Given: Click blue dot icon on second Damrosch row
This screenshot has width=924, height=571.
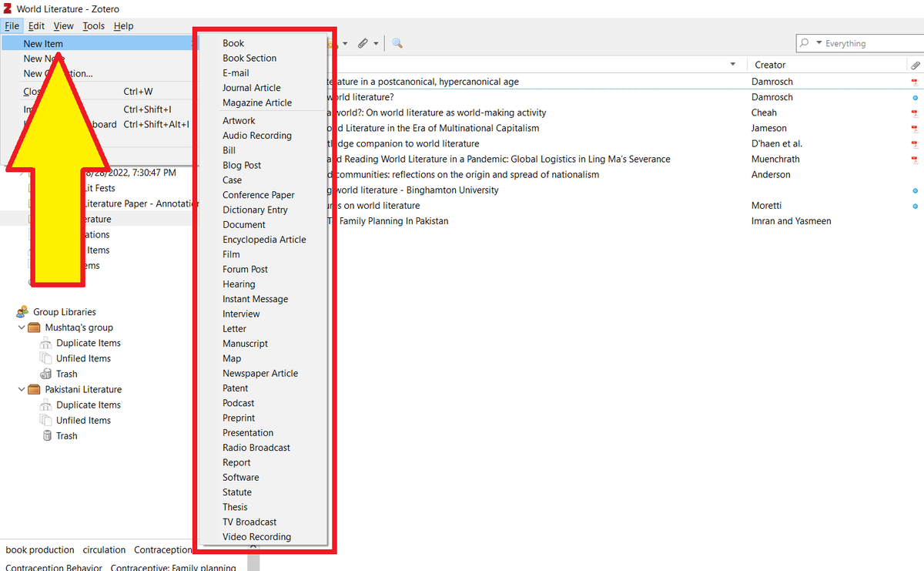Looking at the screenshot, I should coord(915,98).
